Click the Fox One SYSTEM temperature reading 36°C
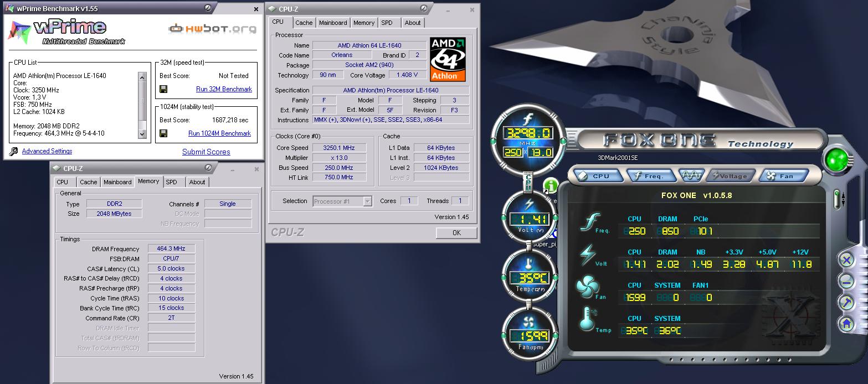 coord(667,331)
